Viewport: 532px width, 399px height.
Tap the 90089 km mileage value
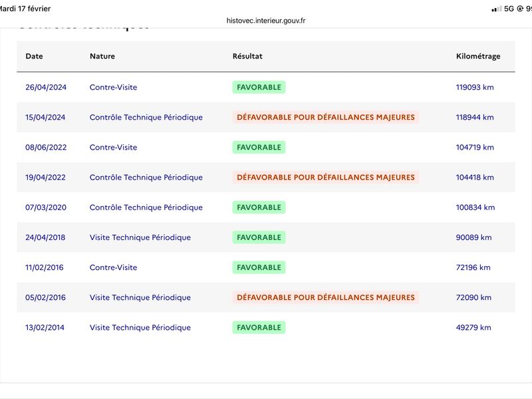(473, 237)
